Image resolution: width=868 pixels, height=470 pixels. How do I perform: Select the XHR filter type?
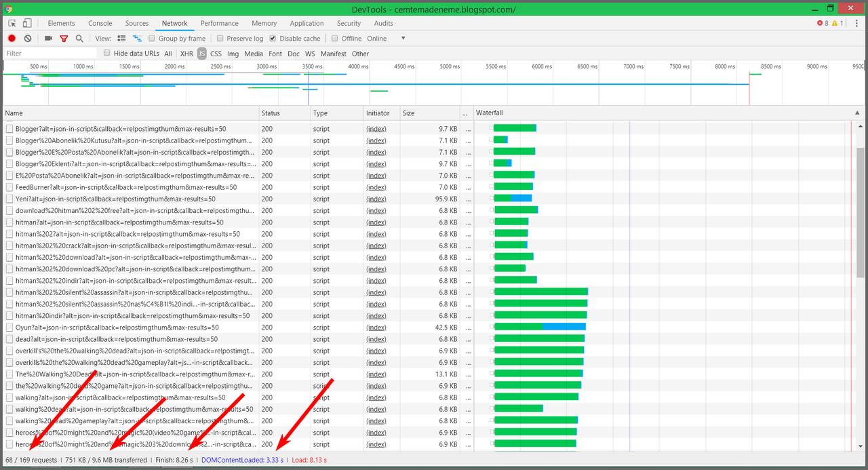click(186, 54)
